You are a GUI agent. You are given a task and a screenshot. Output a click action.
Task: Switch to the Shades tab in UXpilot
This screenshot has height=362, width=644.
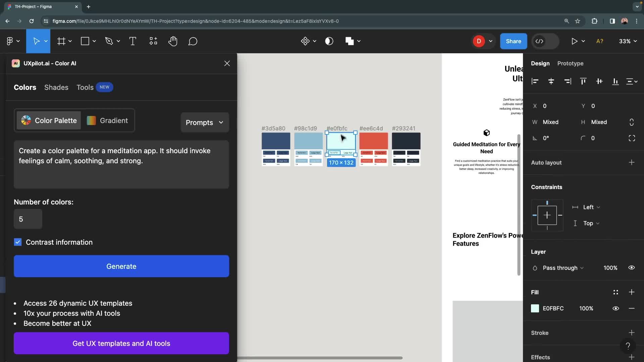[x=56, y=87]
